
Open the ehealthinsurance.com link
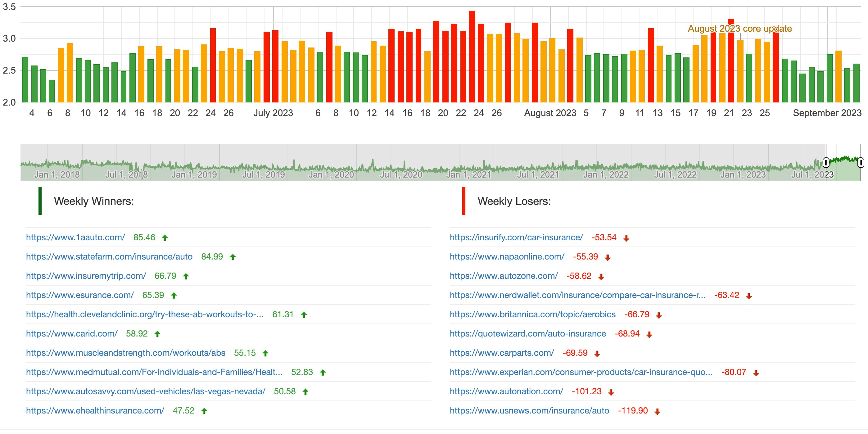coord(95,410)
